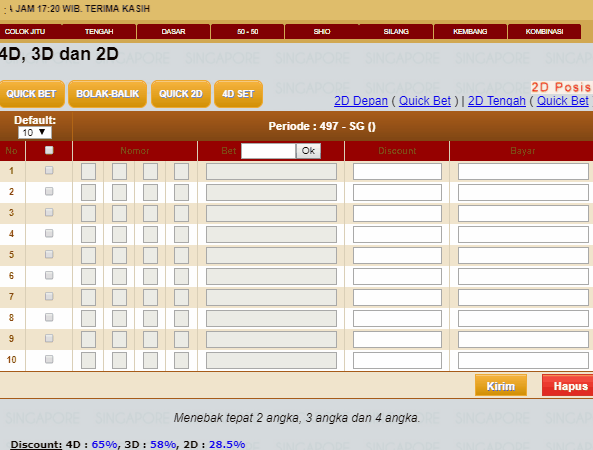Click the 4D SET button

238,94
